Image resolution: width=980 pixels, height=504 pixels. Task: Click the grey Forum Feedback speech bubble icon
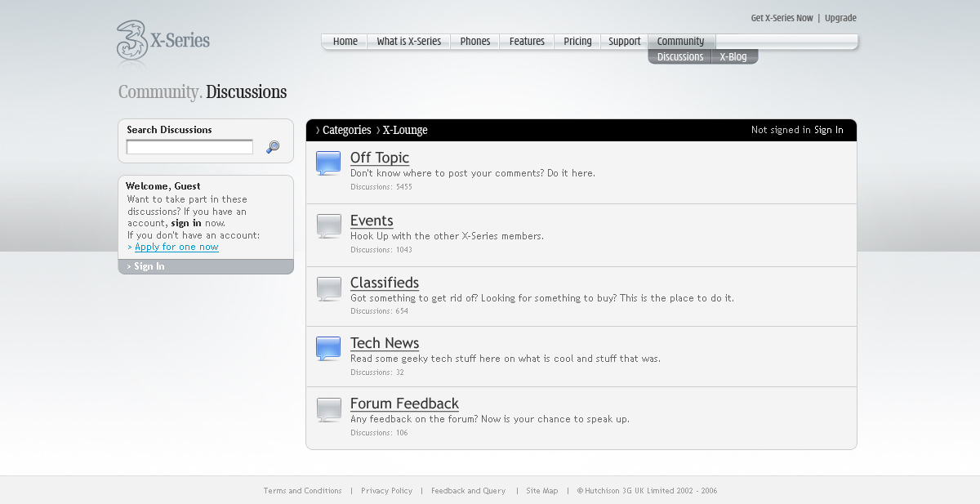[x=328, y=409]
